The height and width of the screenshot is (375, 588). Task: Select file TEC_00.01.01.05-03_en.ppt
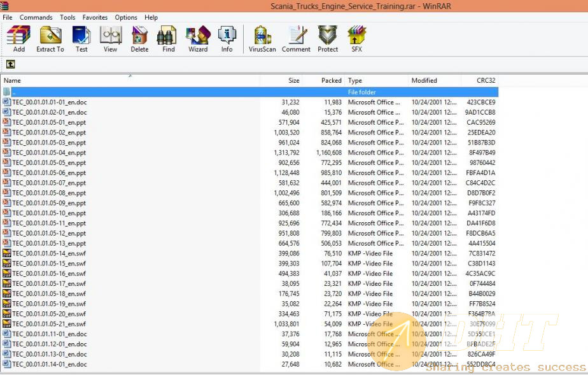click(249, 143)
